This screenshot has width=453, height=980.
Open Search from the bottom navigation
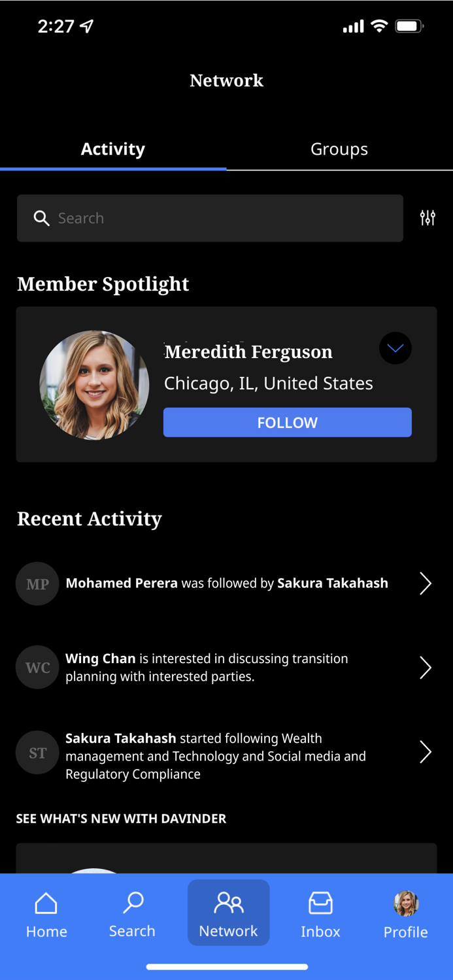click(133, 904)
